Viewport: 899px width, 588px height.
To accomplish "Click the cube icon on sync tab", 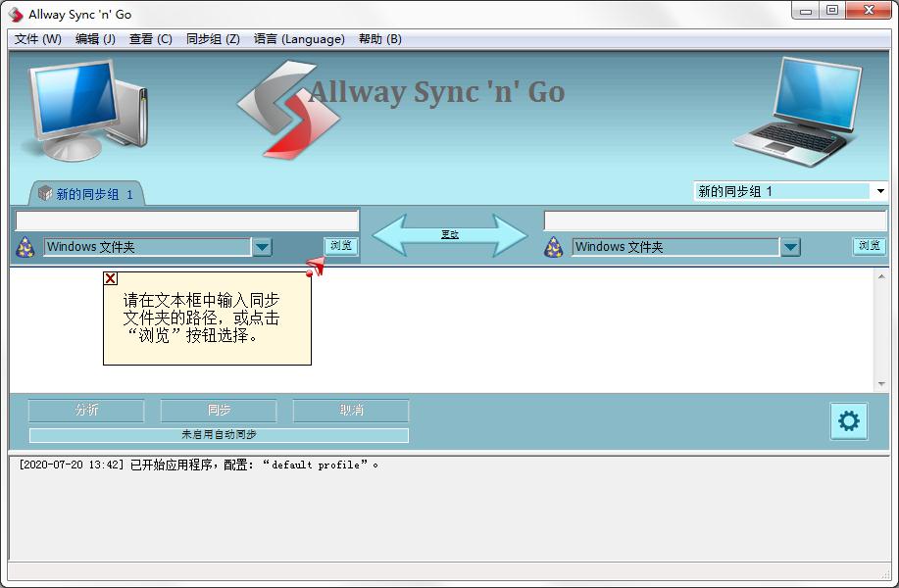I will tap(44, 194).
